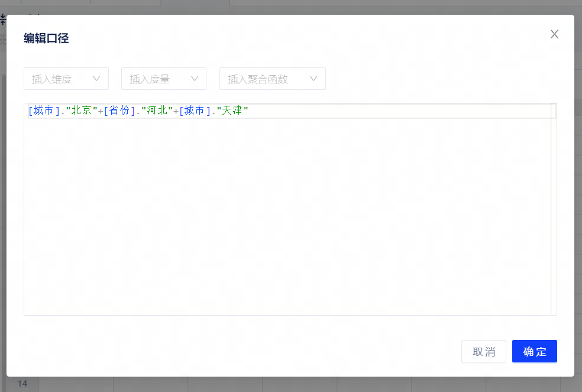Select row header 14 behind the dialog
Viewport: 582px width, 392px height.
(22, 384)
